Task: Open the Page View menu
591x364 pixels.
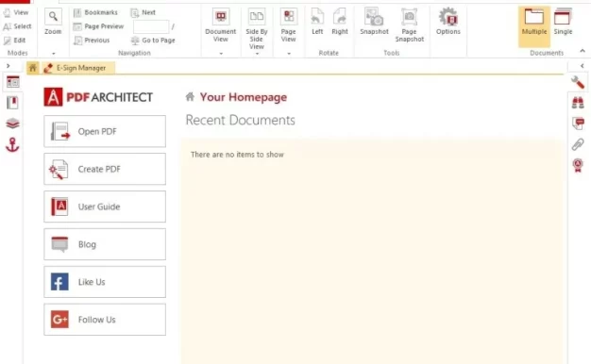Action: (x=288, y=32)
